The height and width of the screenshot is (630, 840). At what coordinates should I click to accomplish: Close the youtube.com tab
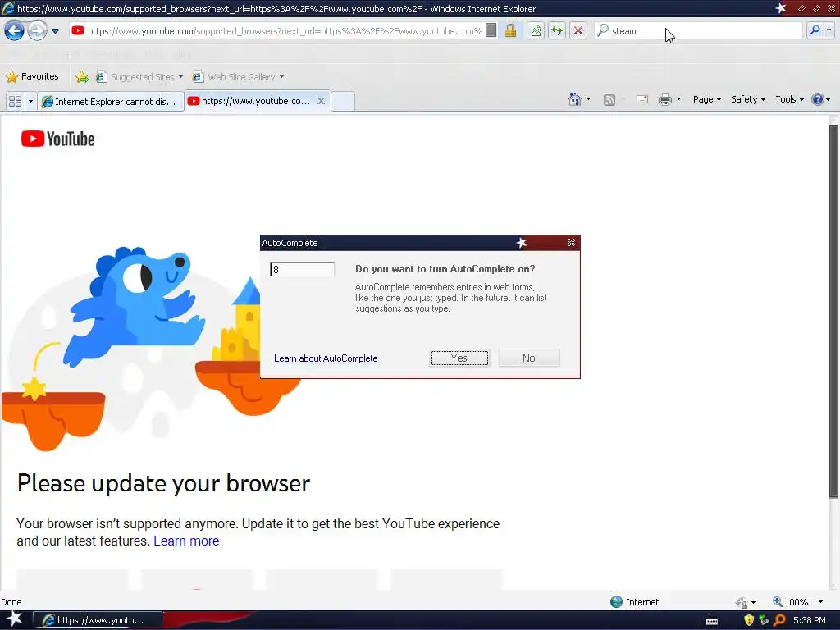pos(321,101)
